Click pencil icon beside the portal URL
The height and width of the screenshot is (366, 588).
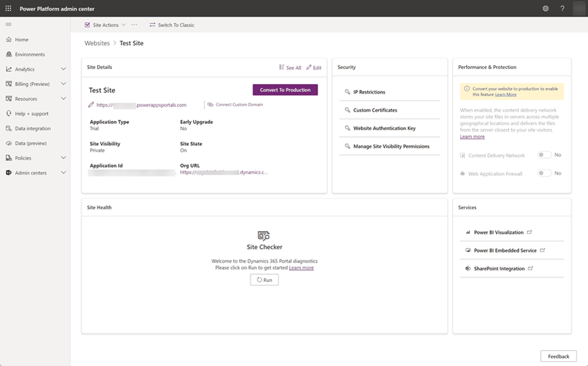pos(91,105)
